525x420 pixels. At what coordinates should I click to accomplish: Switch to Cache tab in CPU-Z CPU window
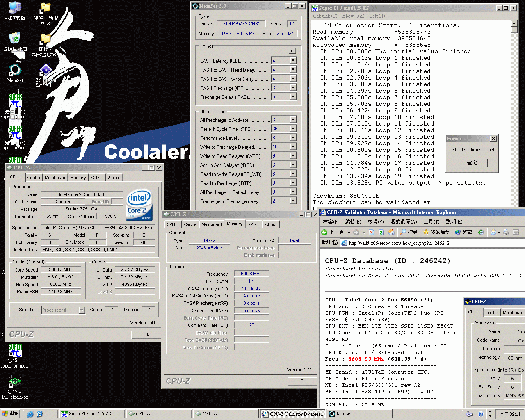(34, 178)
